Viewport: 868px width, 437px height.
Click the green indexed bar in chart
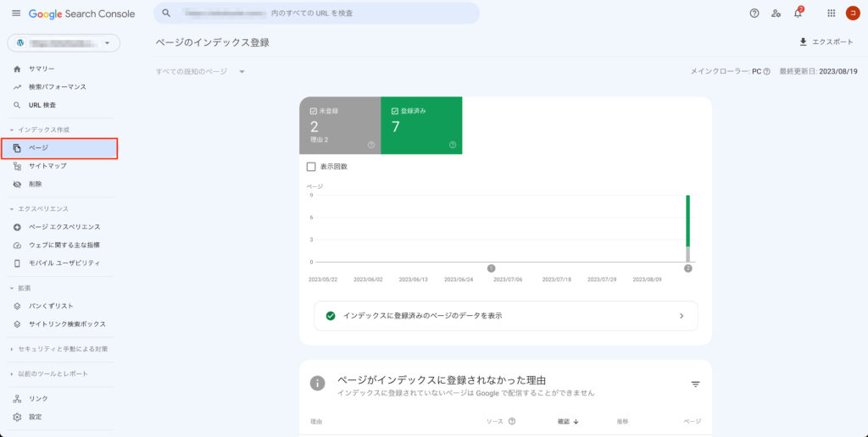[688, 221]
